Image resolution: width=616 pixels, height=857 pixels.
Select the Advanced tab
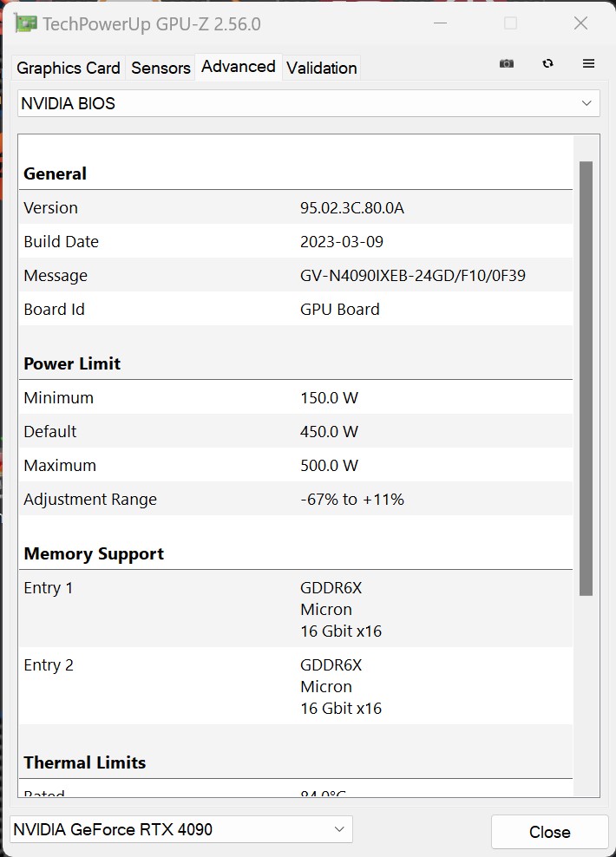point(239,67)
